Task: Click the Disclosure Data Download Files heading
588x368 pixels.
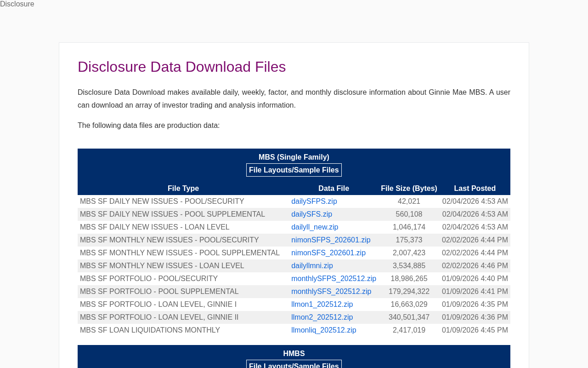Action: point(181,67)
